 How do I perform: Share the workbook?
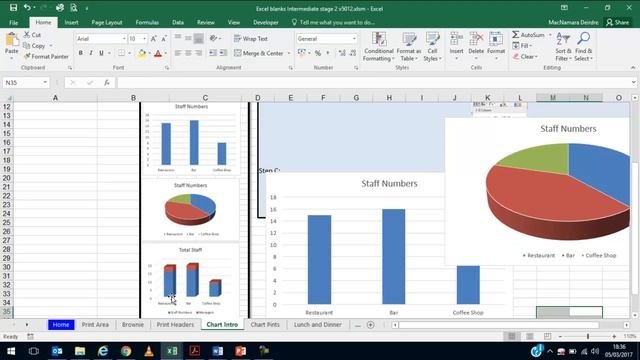pyautogui.click(x=618, y=22)
